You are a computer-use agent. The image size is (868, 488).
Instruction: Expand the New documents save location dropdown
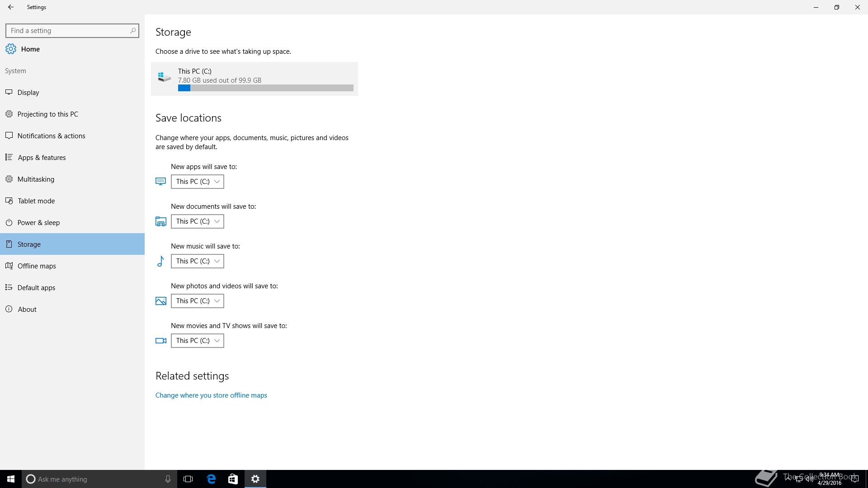coord(198,221)
